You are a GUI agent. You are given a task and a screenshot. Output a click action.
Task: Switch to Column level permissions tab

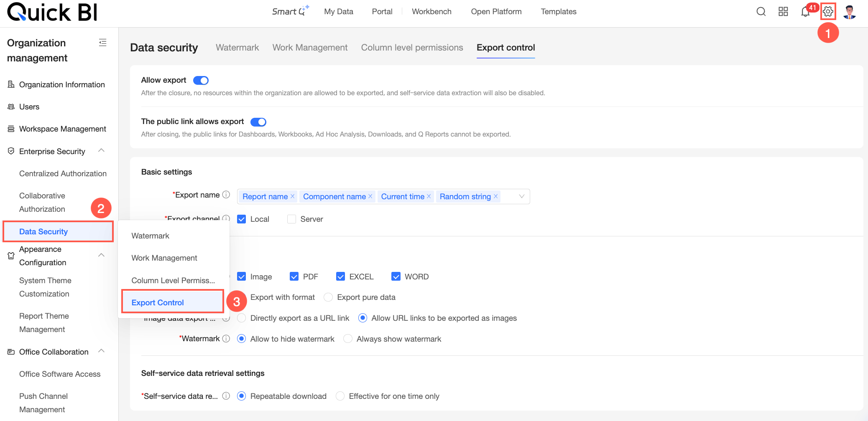tap(412, 48)
